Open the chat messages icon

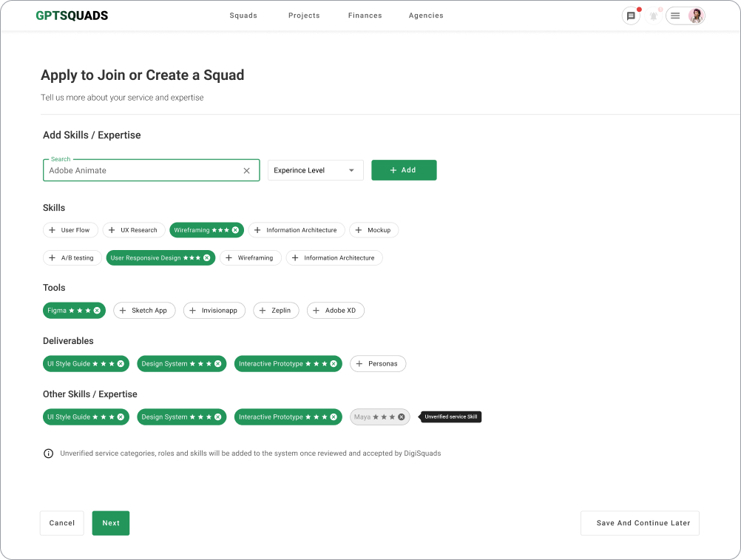pos(630,16)
